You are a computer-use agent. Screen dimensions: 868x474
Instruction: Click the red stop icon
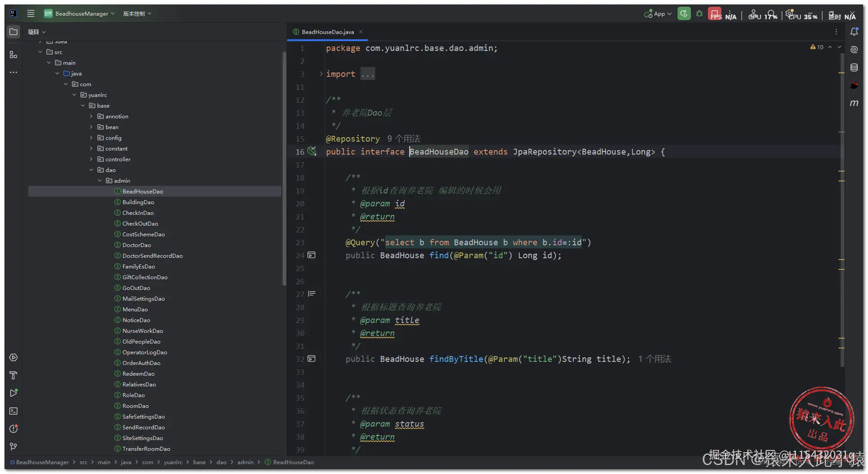tap(715, 13)
